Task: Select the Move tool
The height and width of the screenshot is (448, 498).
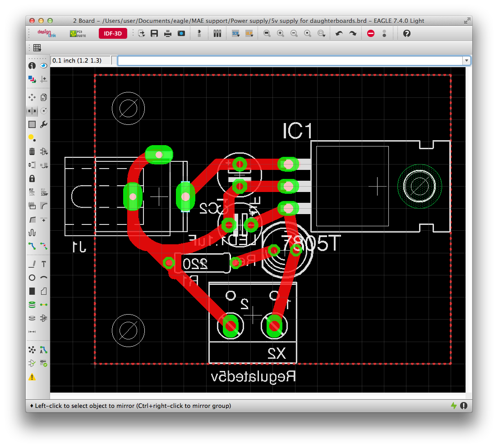Action: 32,97
